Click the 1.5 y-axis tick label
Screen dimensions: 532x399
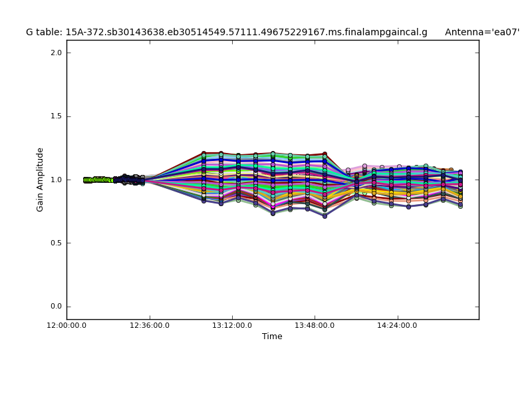tap(56, 116)
